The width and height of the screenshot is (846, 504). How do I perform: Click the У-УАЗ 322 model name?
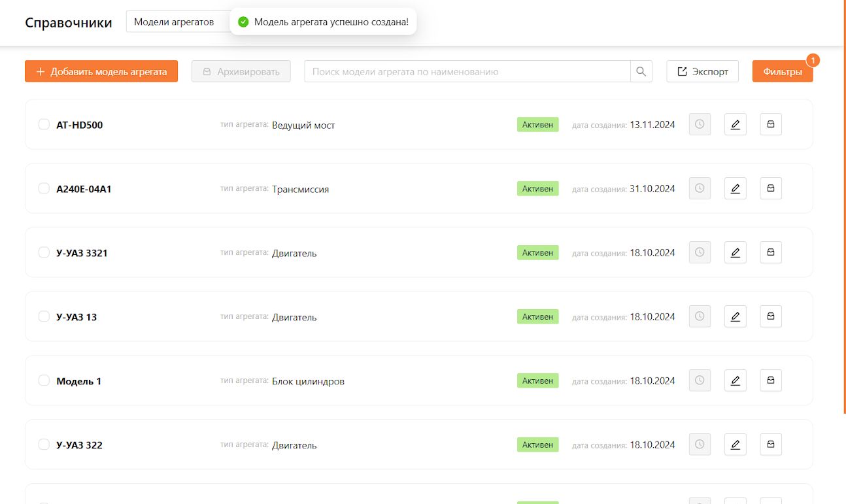point(79,445)
